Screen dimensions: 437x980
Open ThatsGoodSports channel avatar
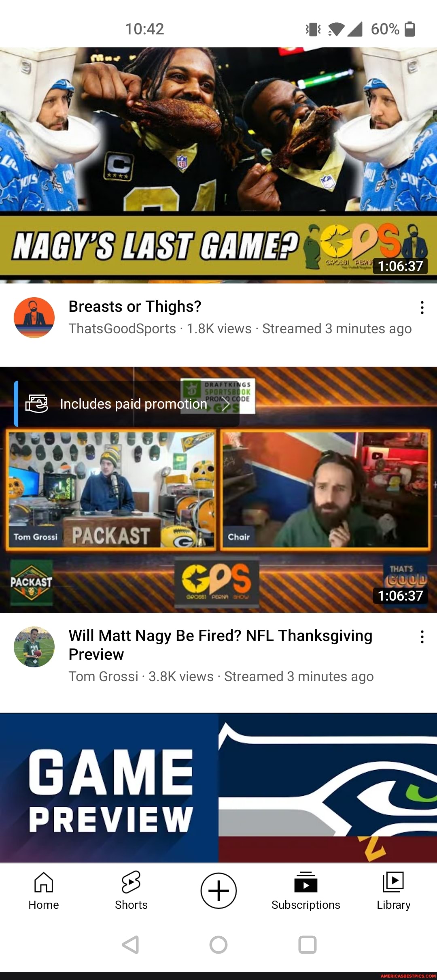point(34,317)
